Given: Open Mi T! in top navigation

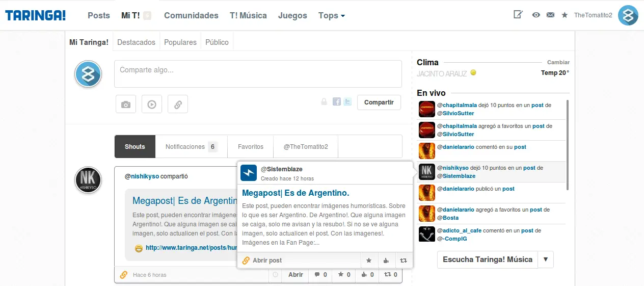Looking at the screenshot, I should (x=131, y=16).
